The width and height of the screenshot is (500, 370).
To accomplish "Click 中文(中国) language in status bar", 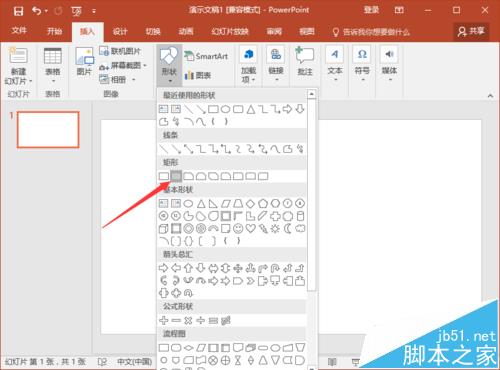I will tap(135, 362).
